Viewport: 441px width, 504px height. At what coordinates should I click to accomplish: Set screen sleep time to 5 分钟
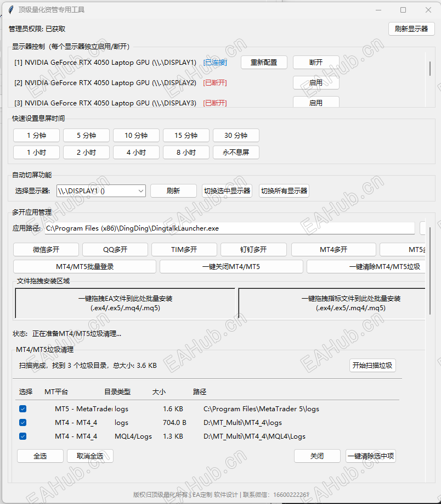pyautogui.click(x=86, y=135)
